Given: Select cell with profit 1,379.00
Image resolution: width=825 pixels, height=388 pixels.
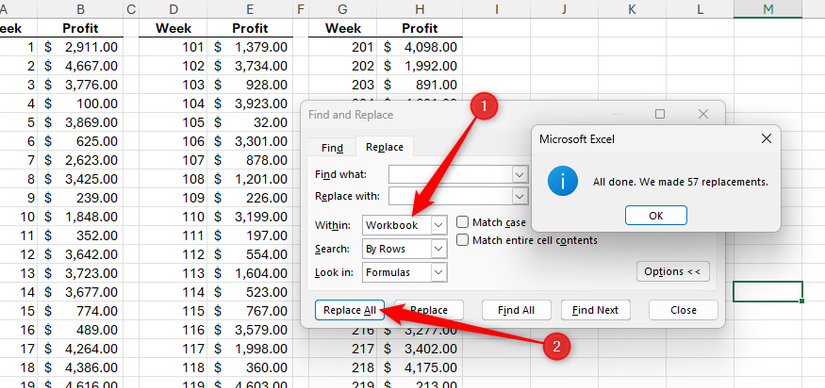Looking at the screenshot, I should (250, 47).
